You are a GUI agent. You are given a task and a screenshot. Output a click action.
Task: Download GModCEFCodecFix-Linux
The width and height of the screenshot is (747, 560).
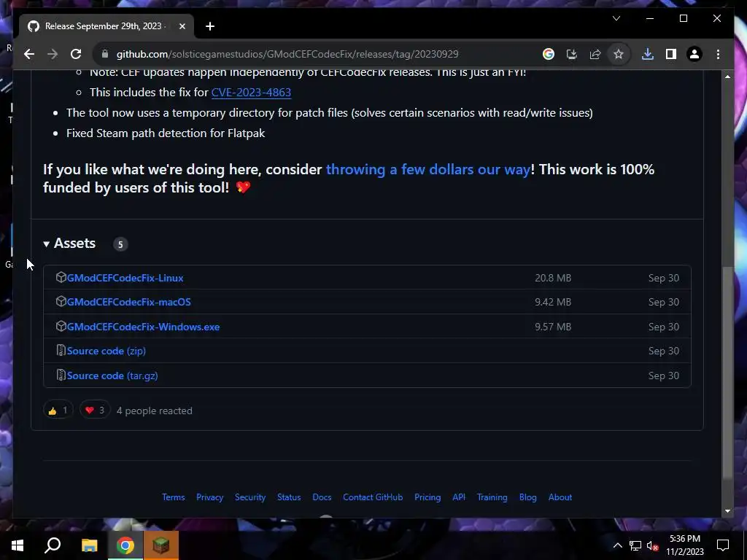tap(125, 278)
